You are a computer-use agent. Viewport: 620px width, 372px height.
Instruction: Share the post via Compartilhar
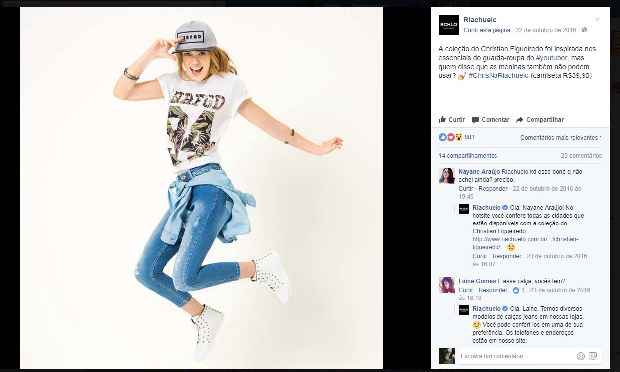[540, 119]
